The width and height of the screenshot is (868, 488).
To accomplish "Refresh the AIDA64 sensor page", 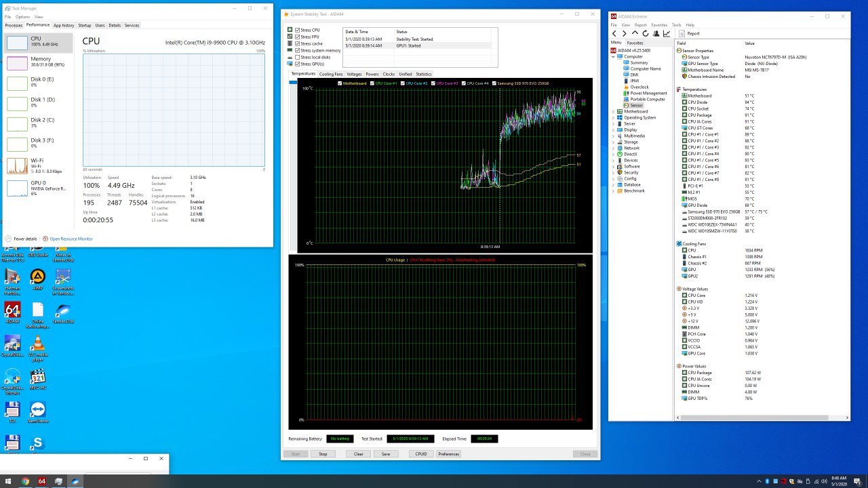I will (646, 33).
